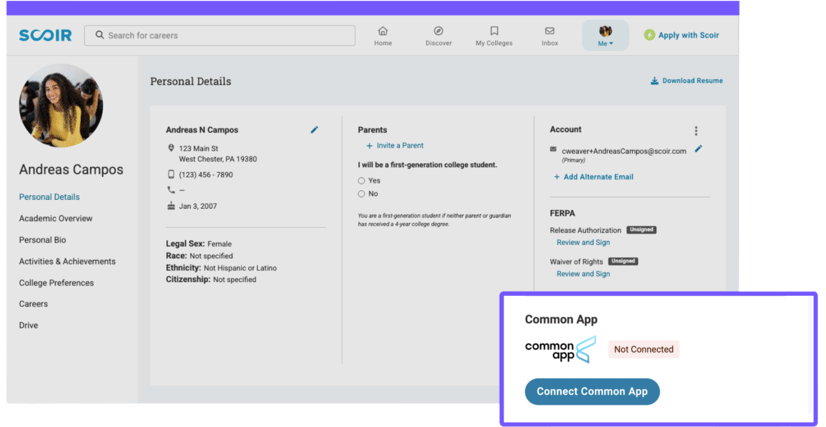
Task: Go to Activities & Achievements section
Action: [x=67, y=261]
